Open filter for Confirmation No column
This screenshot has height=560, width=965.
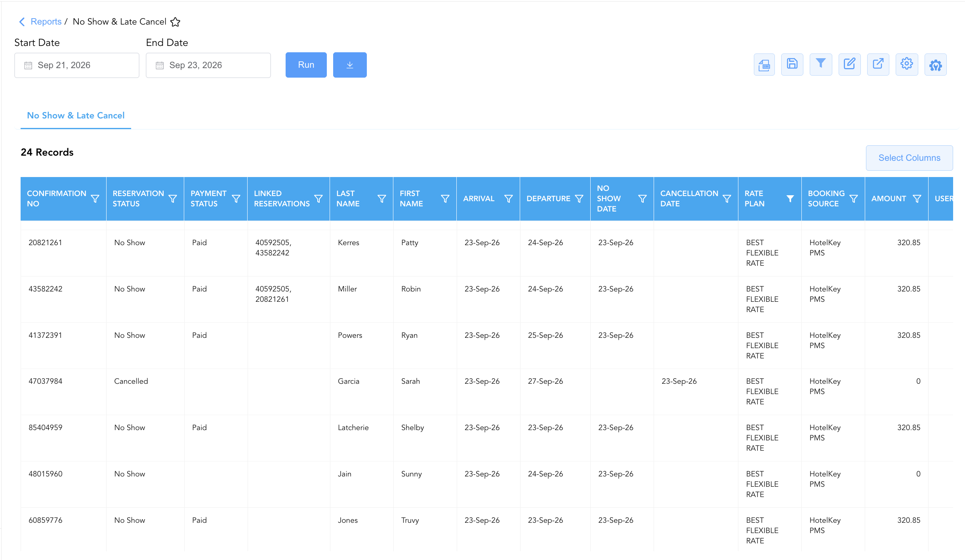coord(95,198)
